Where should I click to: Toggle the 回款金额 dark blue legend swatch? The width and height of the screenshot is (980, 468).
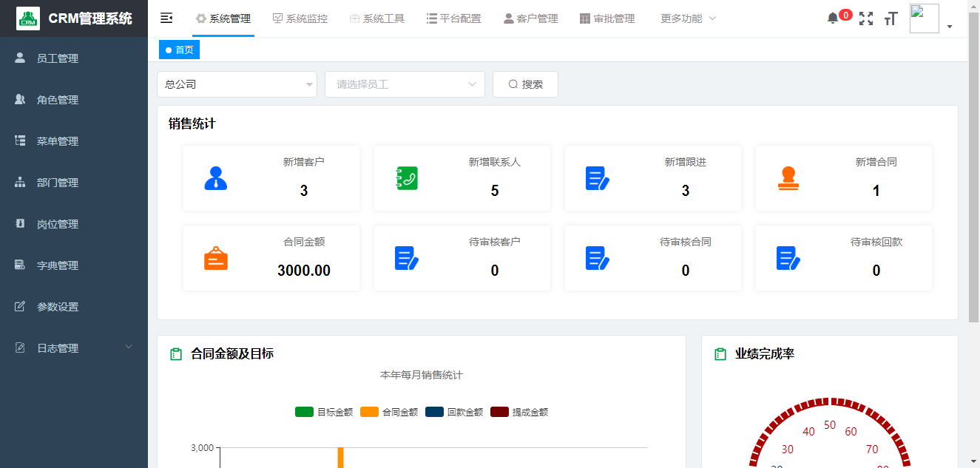coord(434,413)
